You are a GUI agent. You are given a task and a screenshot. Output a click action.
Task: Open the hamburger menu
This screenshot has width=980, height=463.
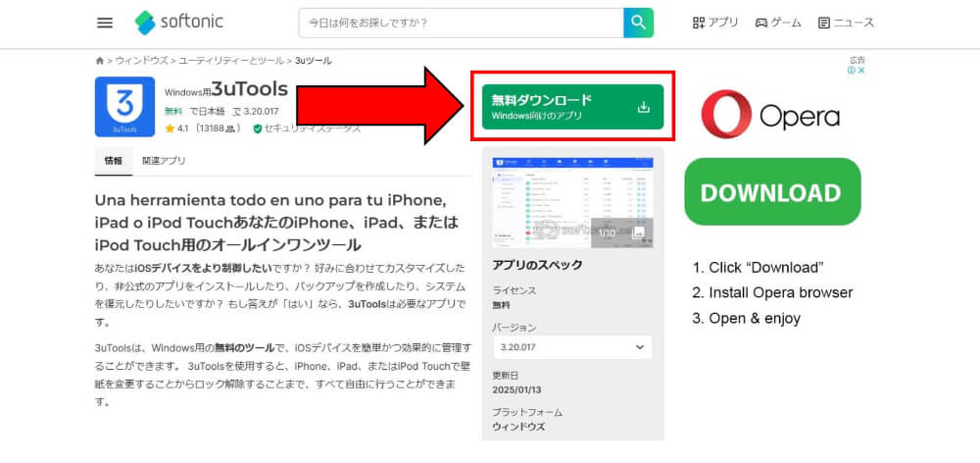click(x=105, y=23)
